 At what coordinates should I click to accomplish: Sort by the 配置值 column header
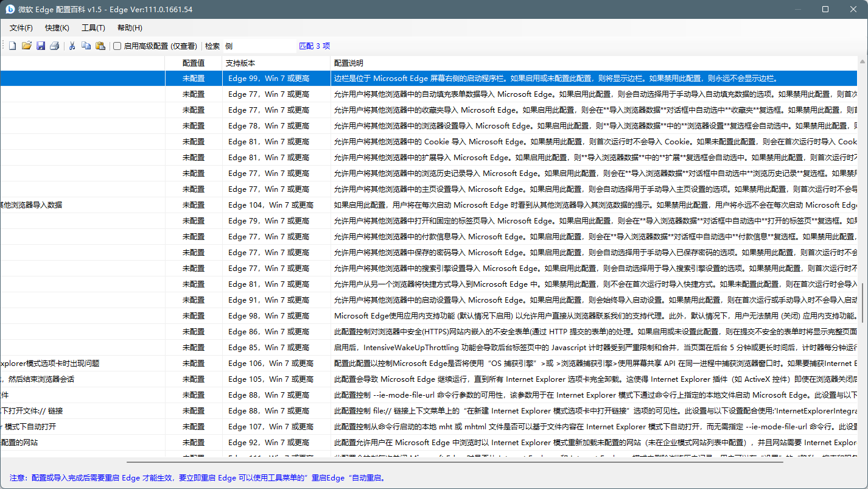coord(194,63)
